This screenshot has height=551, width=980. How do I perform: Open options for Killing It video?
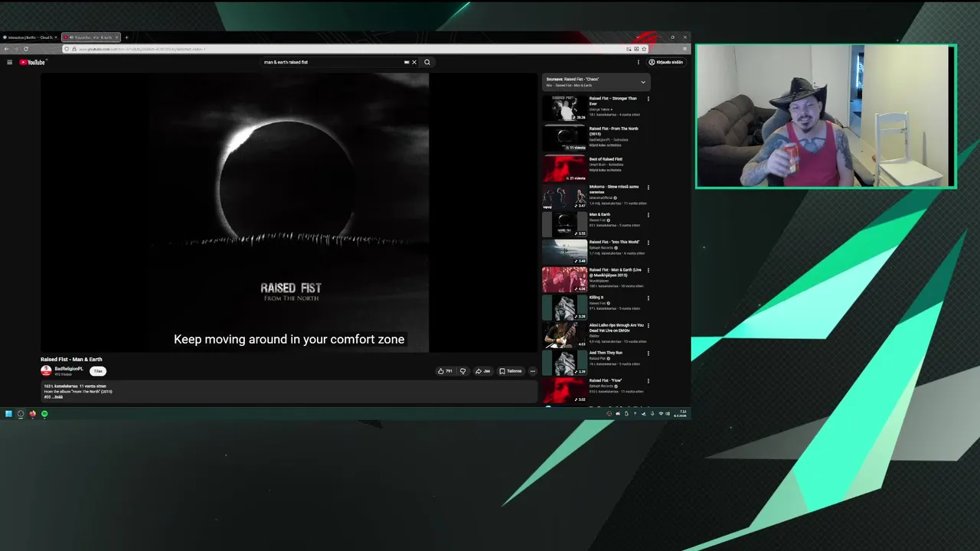648,298
